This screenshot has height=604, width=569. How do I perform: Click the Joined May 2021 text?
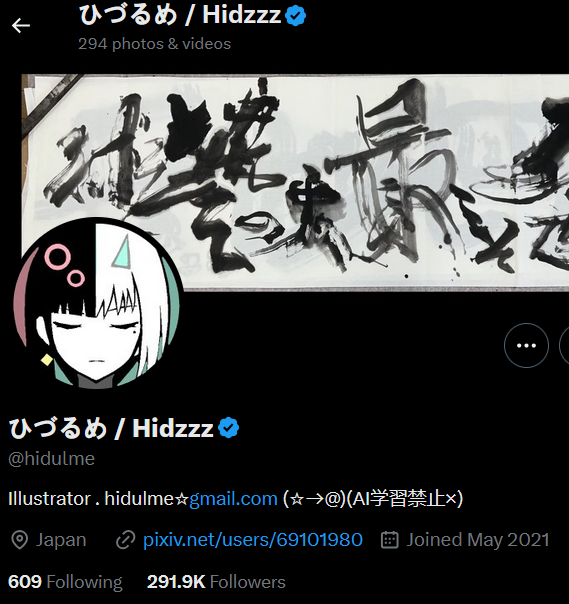478,540
